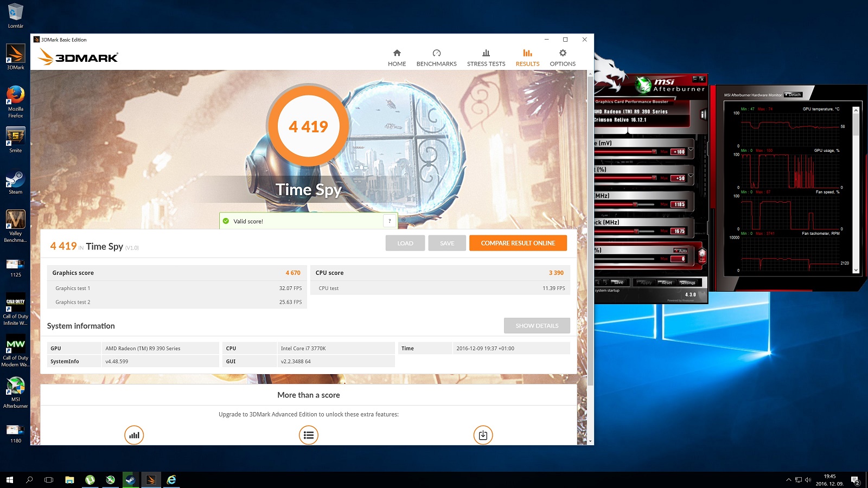The image size is (868, 488).
Task: Click Graphics test 2 row 25.63 FPS
Action: (x=177, y=302)
